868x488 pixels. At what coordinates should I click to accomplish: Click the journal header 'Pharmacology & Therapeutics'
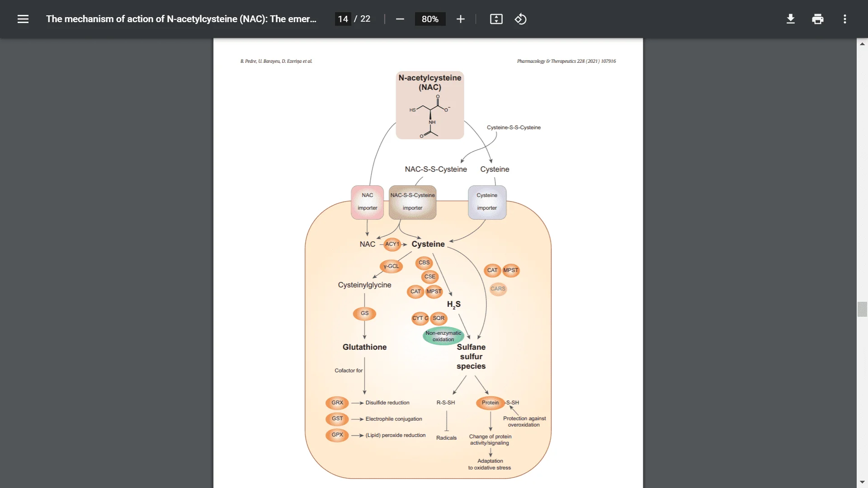coord(546,61)
